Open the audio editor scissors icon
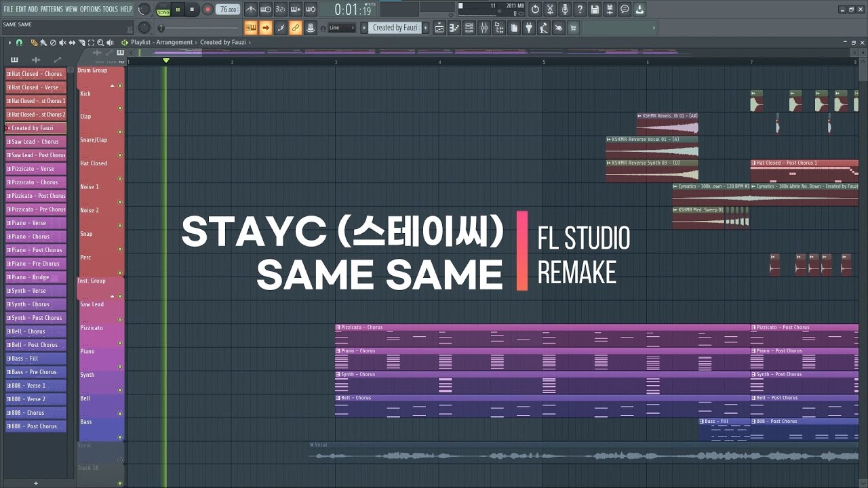Screen dimensions: 868x488 click(x=550, y=9)
